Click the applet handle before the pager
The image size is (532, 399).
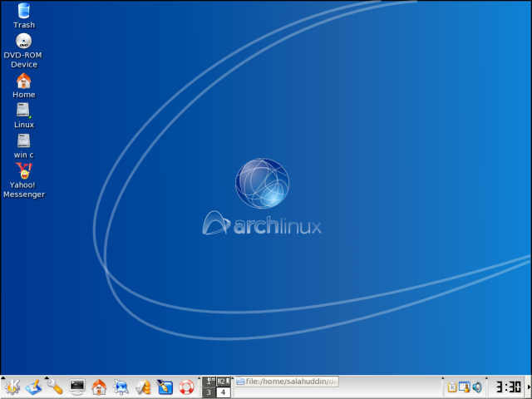[x=199, y=387]
